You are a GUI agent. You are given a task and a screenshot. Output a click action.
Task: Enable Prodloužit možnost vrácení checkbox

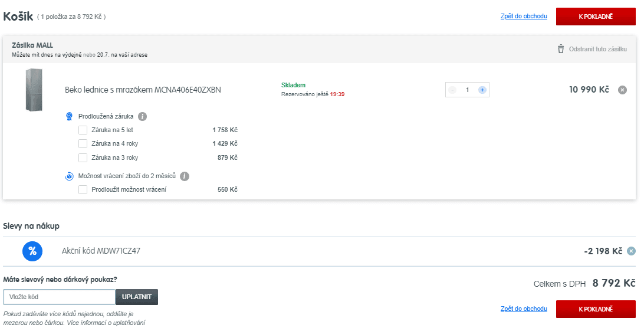coord(83,189)
